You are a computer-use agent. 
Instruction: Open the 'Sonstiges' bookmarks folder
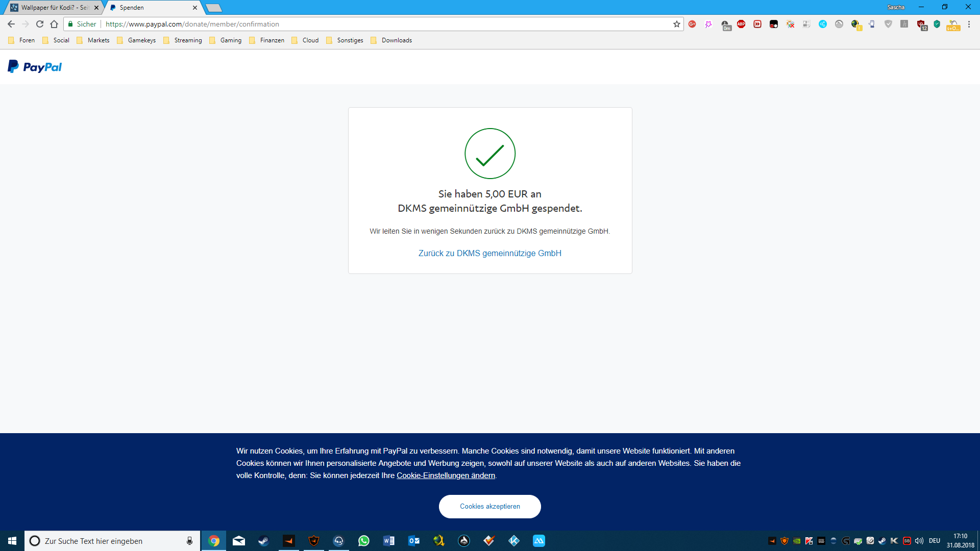[x=345, y=40]
